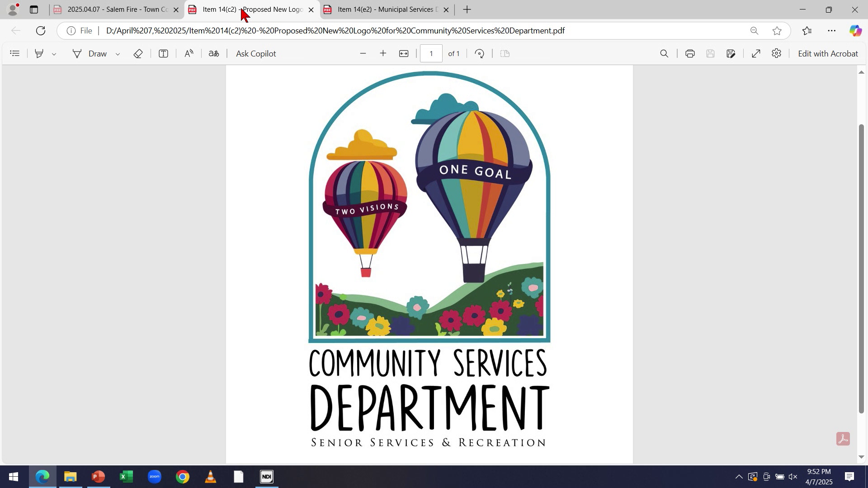Enter full screen mode
The height and width of the screenshot is (488, 868).
(756, 53)
